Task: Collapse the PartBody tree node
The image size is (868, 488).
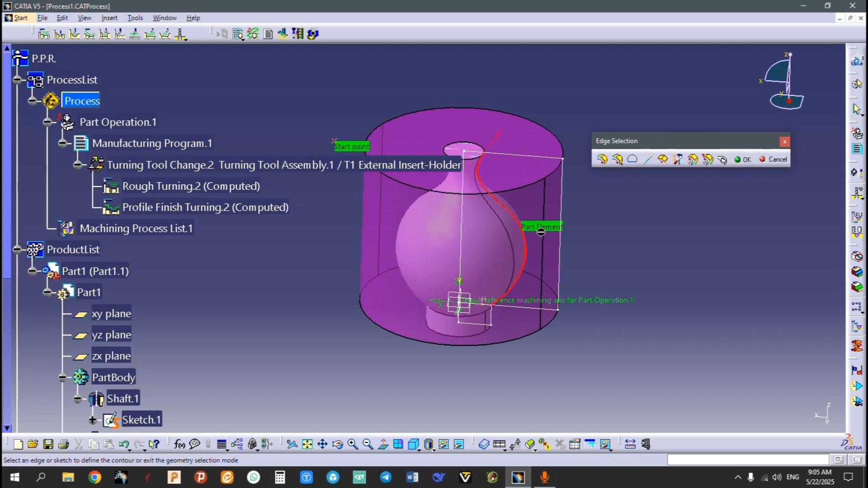Action: coord(62,377)
